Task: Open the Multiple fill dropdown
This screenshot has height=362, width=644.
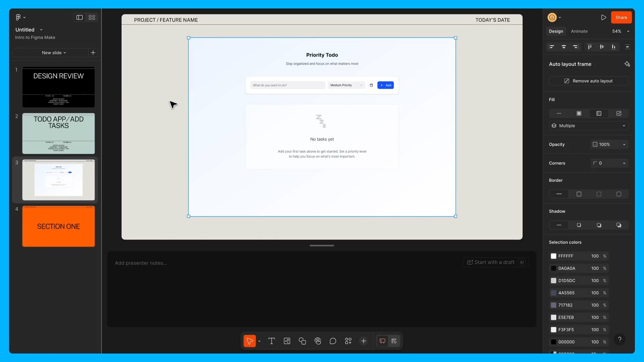Action: coord(589,126)
